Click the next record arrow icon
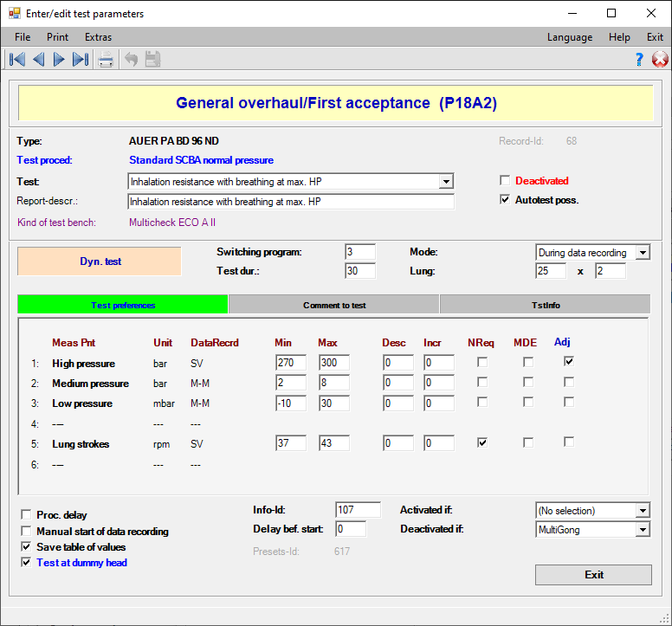The image size is (672, 626). (59, 60)
